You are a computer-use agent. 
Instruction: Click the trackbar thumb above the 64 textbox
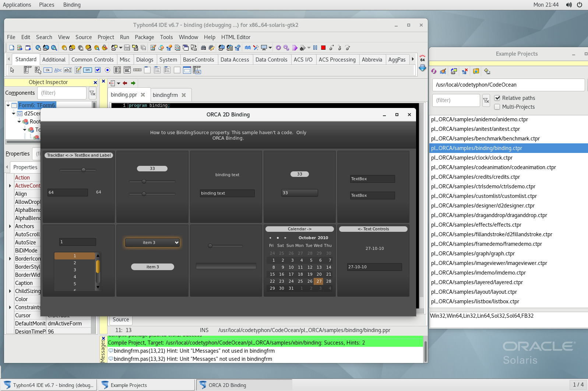pos(84,170)
